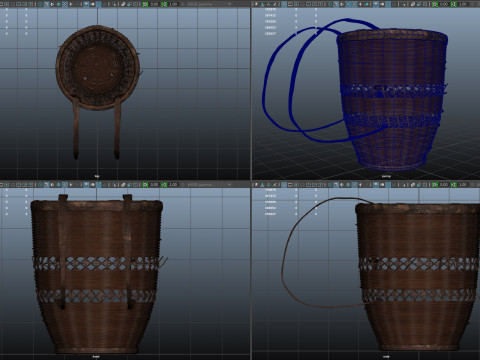
Task: Click exposure icon in persp panel
Action: 435,4
